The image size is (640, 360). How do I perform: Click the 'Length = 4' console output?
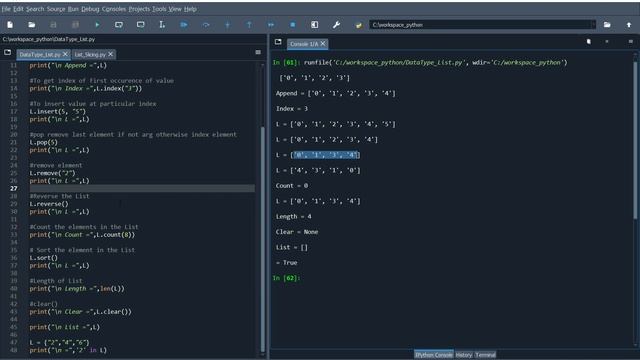[293, 216]
